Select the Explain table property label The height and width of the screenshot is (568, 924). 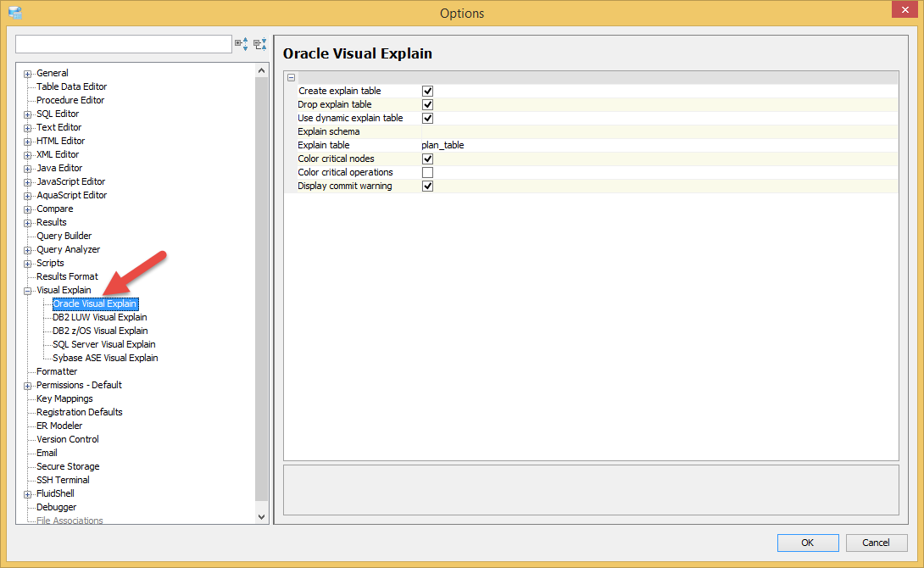(324, 145)
